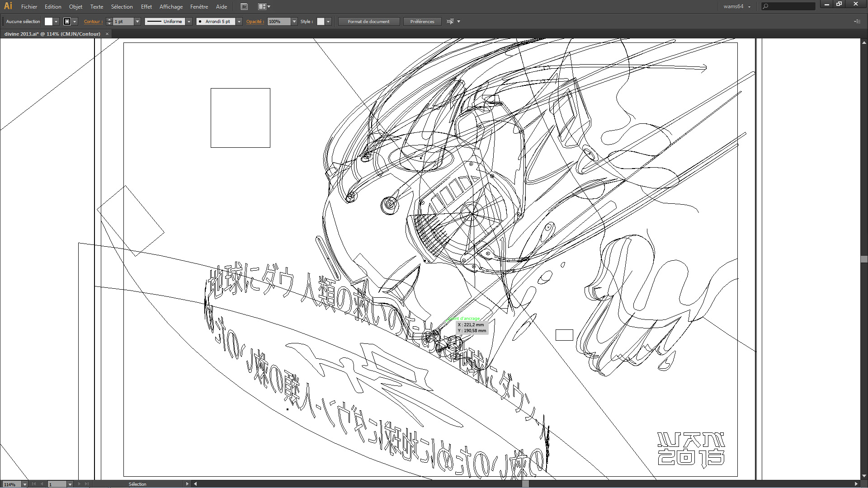
Task: Open the Uniforme width profile dropdown
Action: pyautogui.click(x=189, y=21)
